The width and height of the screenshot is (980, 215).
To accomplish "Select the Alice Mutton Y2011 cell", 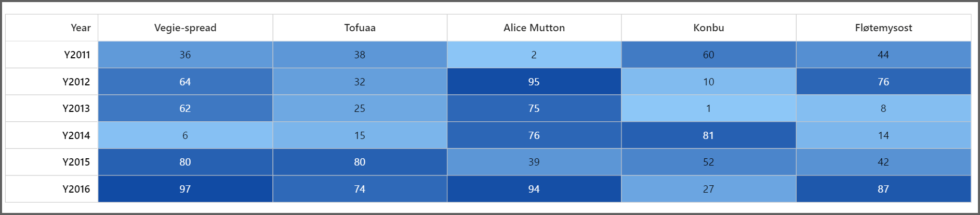I will [534, 55].
